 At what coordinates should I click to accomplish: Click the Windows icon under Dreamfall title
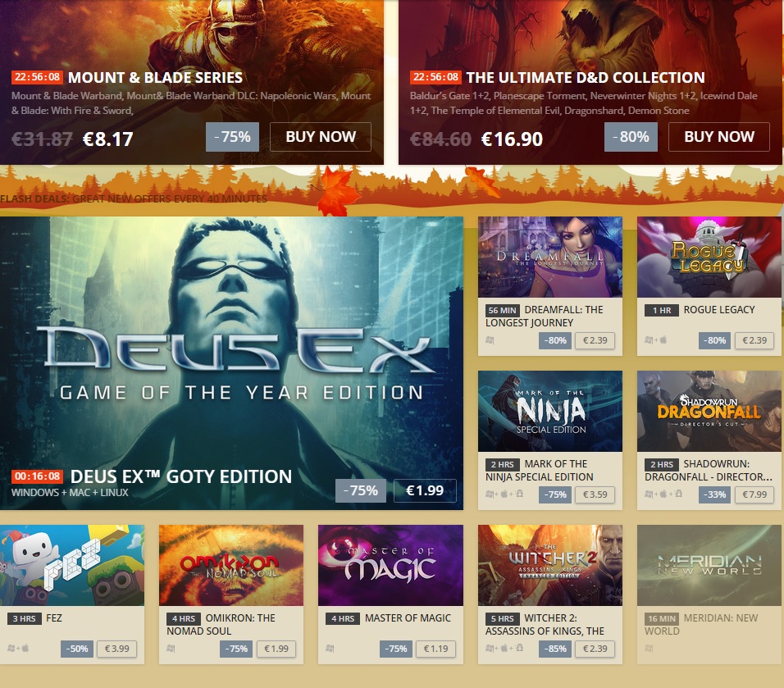pos(490,340)
